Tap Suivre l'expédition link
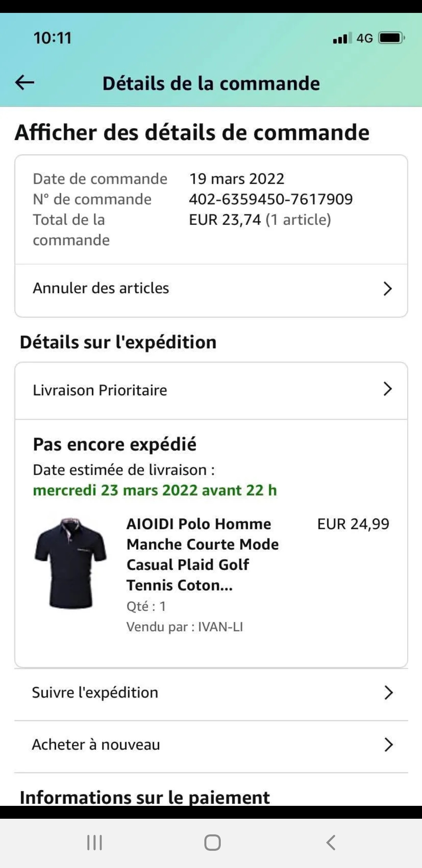This screenshot has width=422, height=868. tap(95, 692)
